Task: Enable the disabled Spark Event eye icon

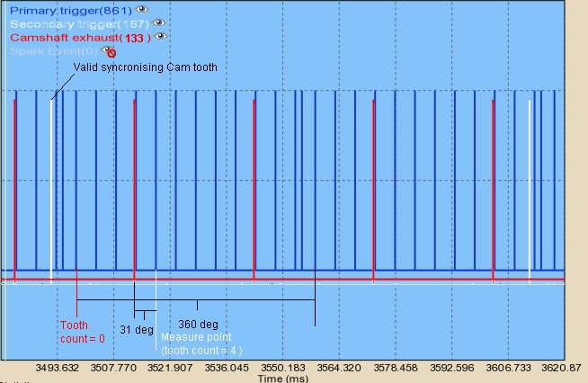Action: 110,51
